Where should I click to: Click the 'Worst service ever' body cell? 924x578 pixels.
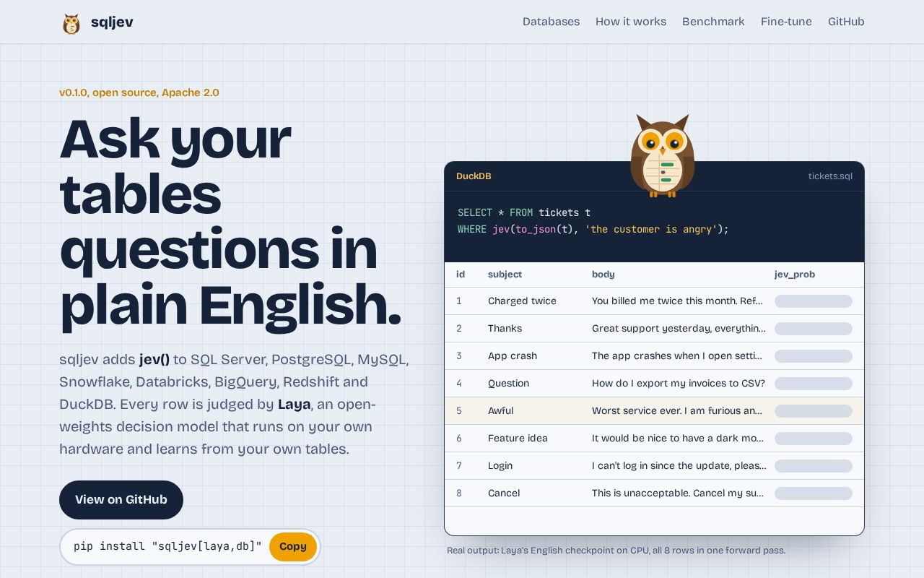click(x=679, y=411)
